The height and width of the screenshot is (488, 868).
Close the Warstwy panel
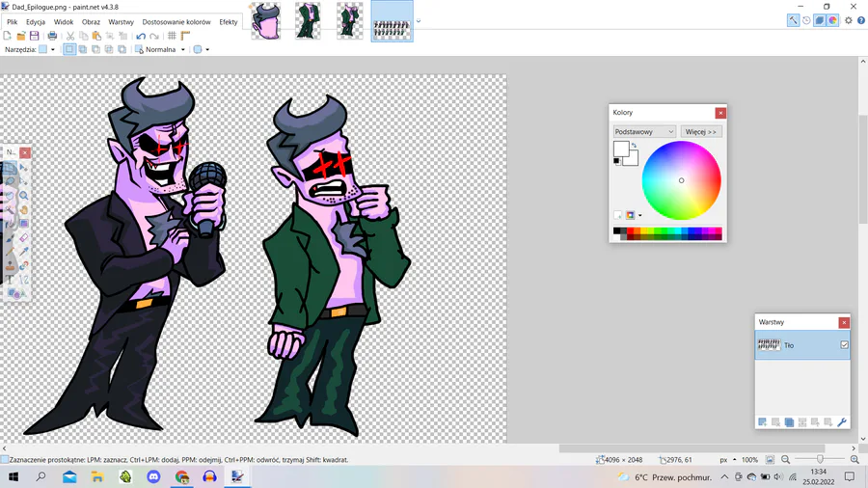[x=844, y=322]
